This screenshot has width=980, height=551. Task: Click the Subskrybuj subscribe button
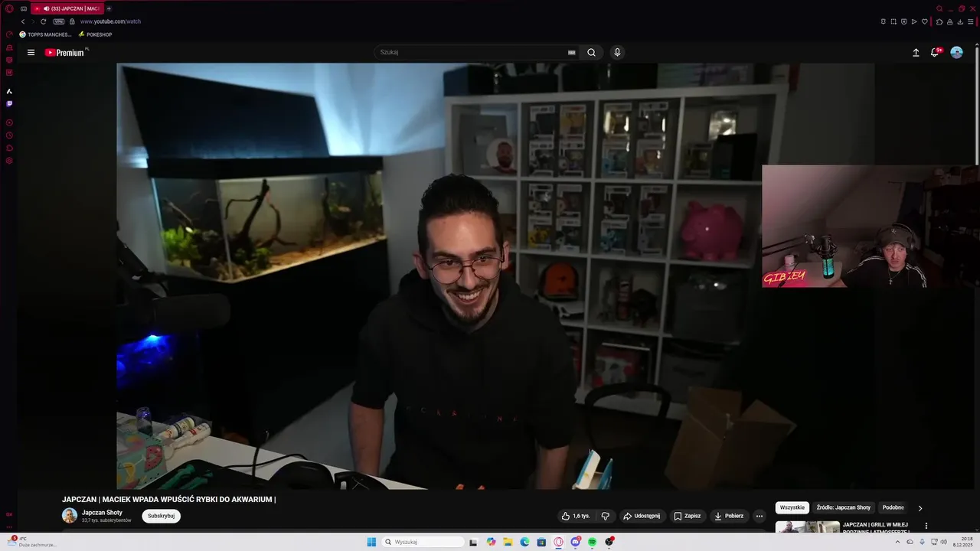click(x=161, y=516)
